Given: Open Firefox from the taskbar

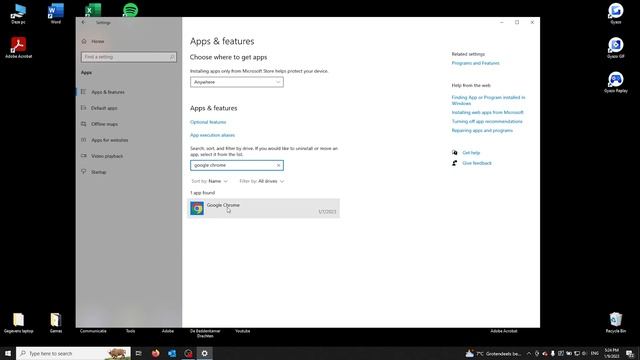Looking at the screenshot, I should (156, 353).
